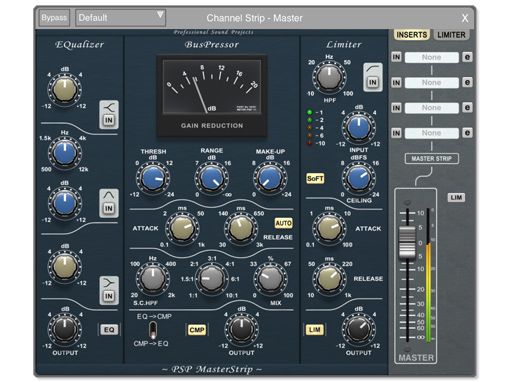This screenshot has width=509, height=382.
Task: Toggle the EQ bell filter IN button
Action: pyautogui.click(x=109, y=208)
